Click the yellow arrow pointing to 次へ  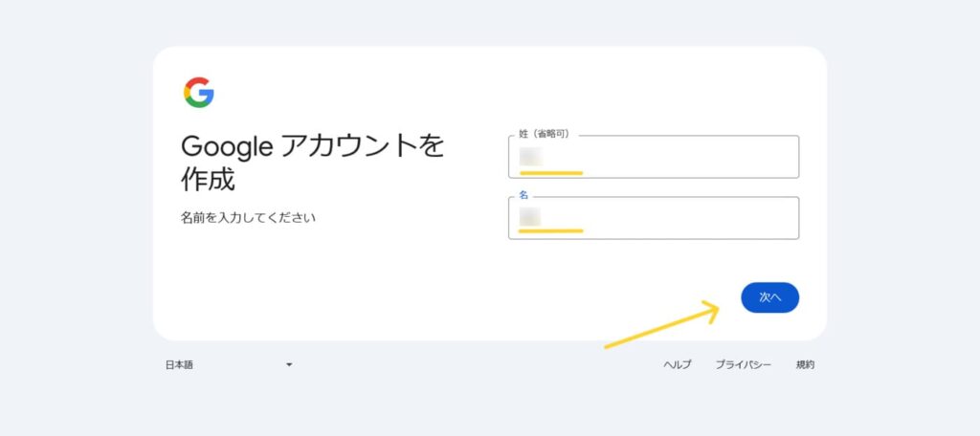(x=662, y=324)
